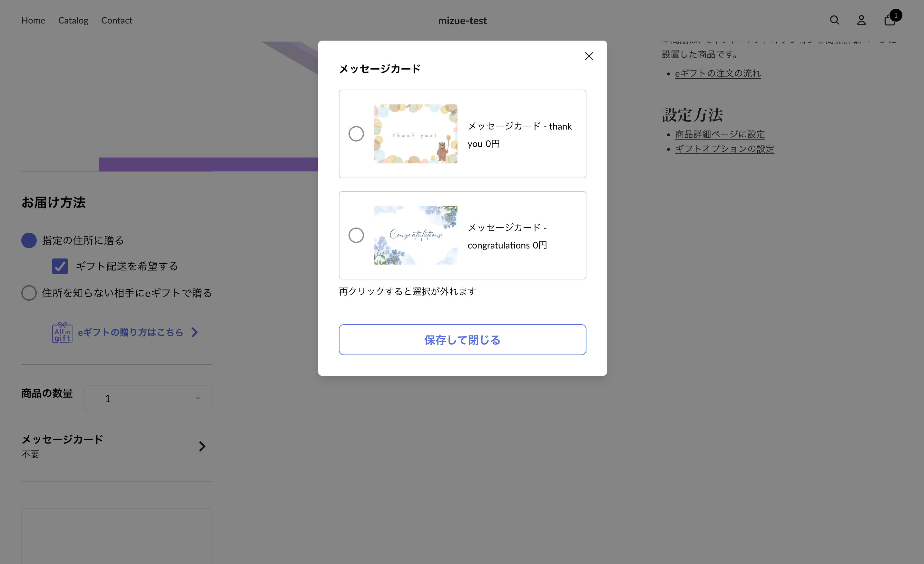The height and width of the screenshot is (564, 924).
Task: Click the chevron beside eギフトの贈り方はこちら
Action: [x=195, y=332]
